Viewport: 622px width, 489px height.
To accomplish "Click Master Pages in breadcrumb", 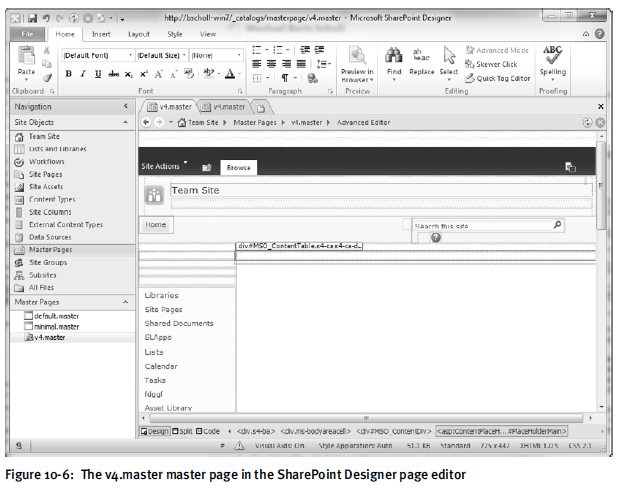I will pyautogui.click(x=255, y=123).
